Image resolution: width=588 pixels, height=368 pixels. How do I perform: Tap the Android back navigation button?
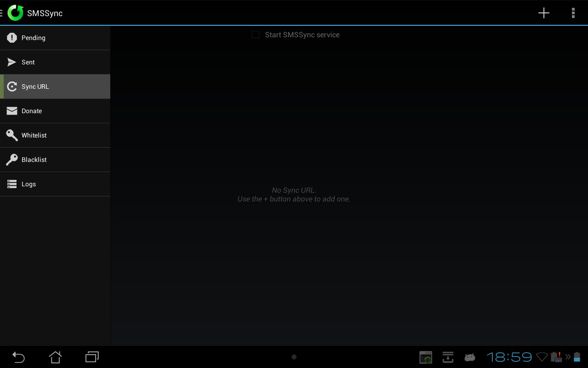click(x=18, y=357)
